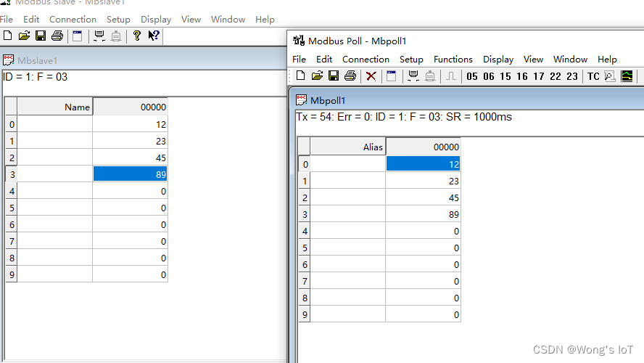Click Save icon in Modbus Poll toolbar
The image size is (644, 363).
coord(334,76)
